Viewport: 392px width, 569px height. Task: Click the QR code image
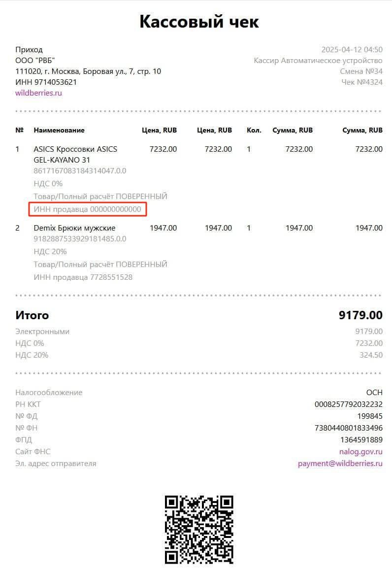(x=199, y=530)
